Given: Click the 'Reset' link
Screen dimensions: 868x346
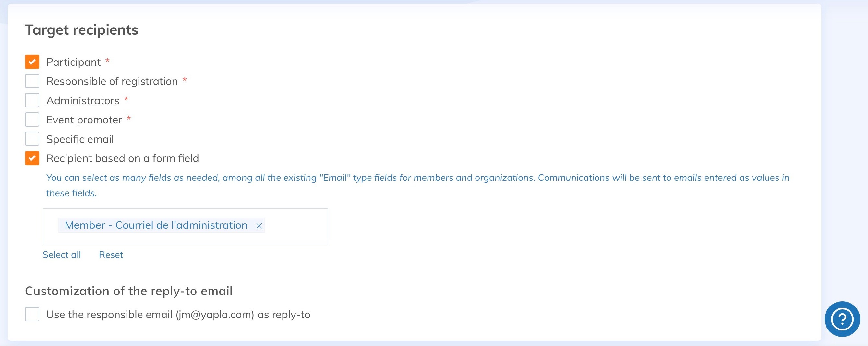Looking at the screenshot, I should (111, 255).
